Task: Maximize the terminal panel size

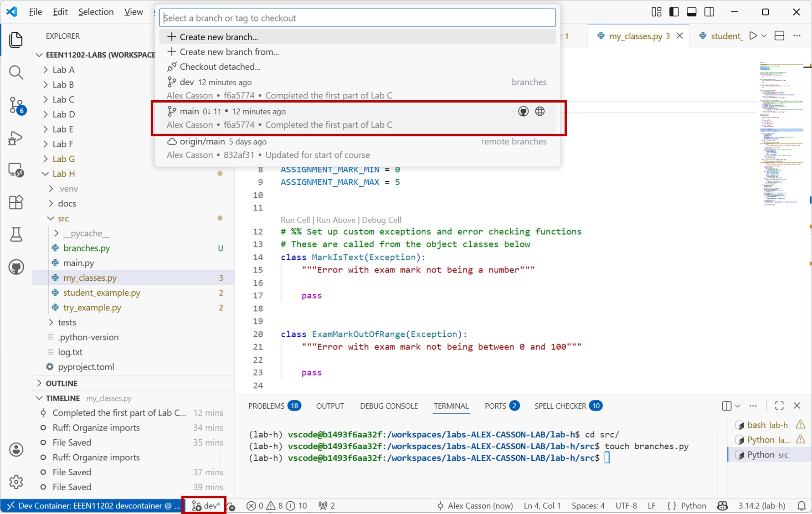Action: (779, 406)
